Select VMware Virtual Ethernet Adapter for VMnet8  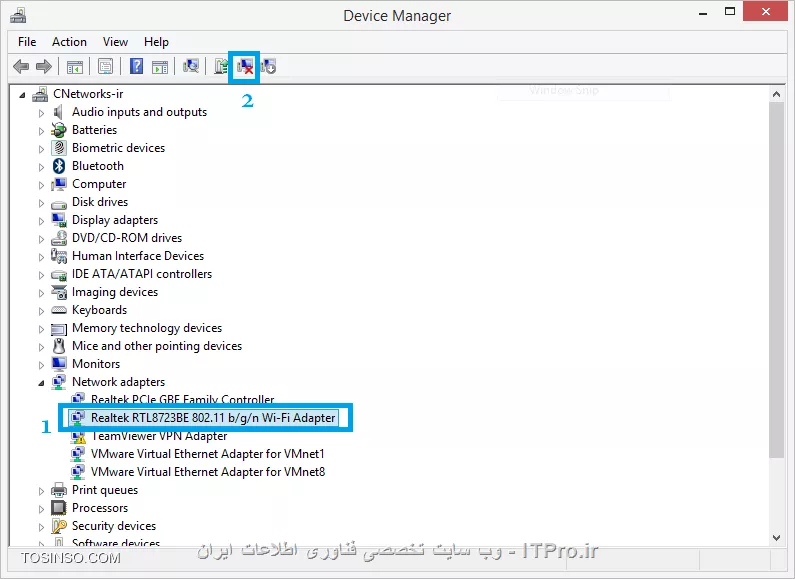click(x=208, y=472)
